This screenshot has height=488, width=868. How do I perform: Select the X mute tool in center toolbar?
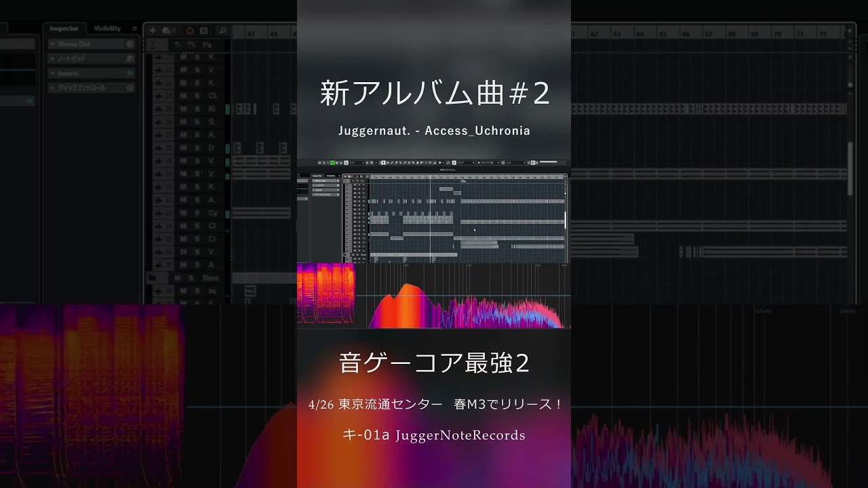click(409, 163)
